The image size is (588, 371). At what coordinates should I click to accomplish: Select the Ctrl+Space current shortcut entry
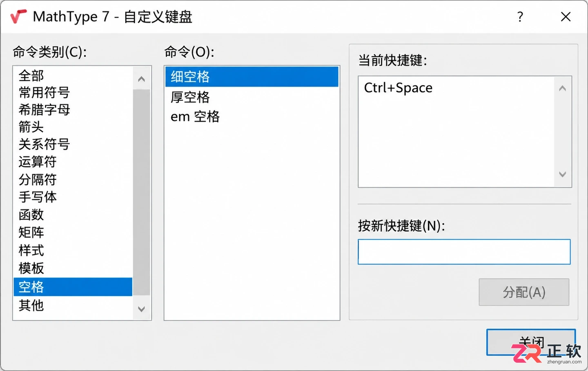tap(398, 88)
